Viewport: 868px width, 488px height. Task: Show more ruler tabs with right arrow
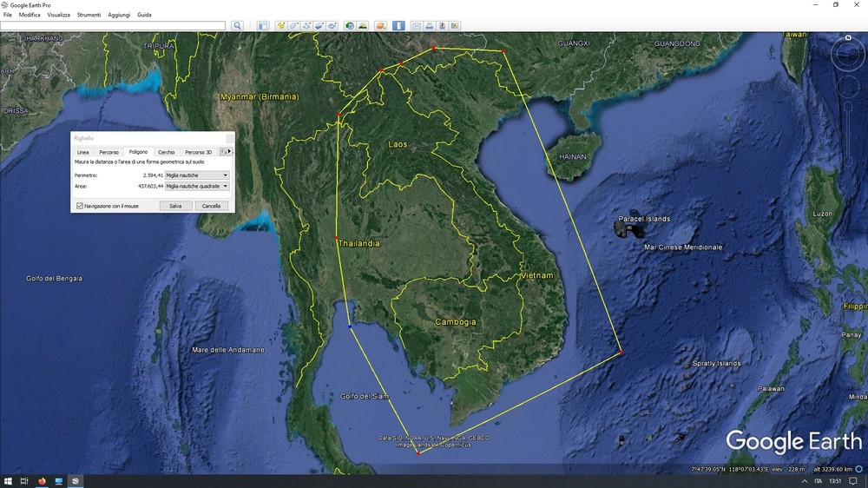(x=230, y=151)
